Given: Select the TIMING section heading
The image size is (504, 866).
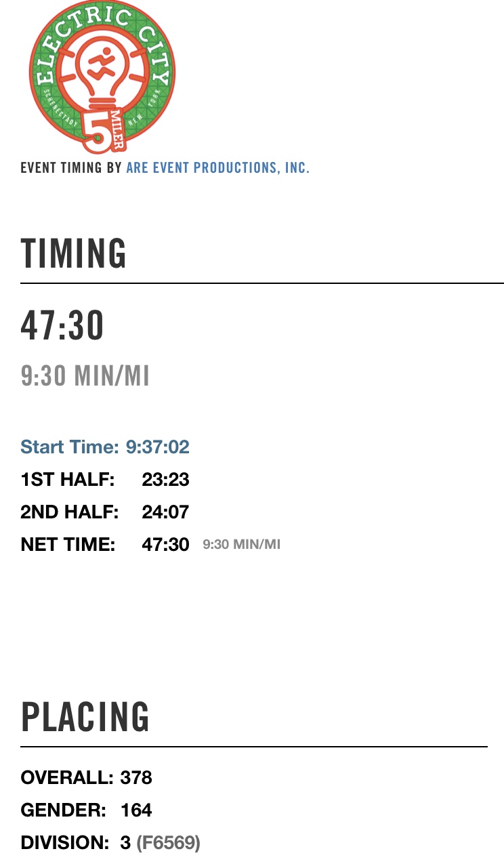Looking at the screenshot, I should point(74,253).
